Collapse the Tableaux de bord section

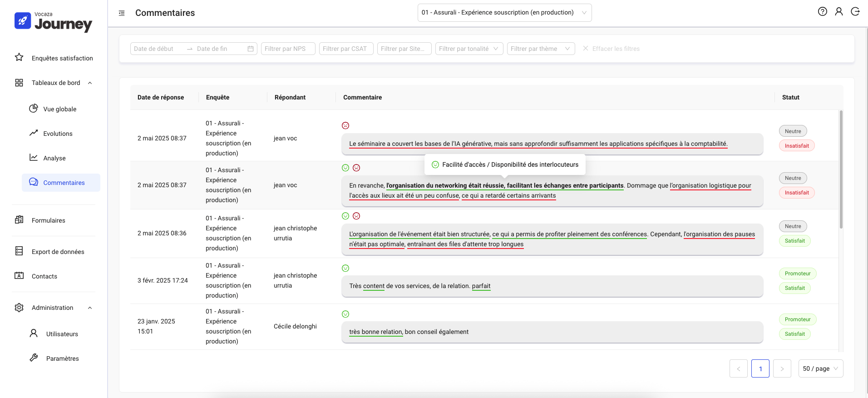pyautogui.click(x=90, y=83)
